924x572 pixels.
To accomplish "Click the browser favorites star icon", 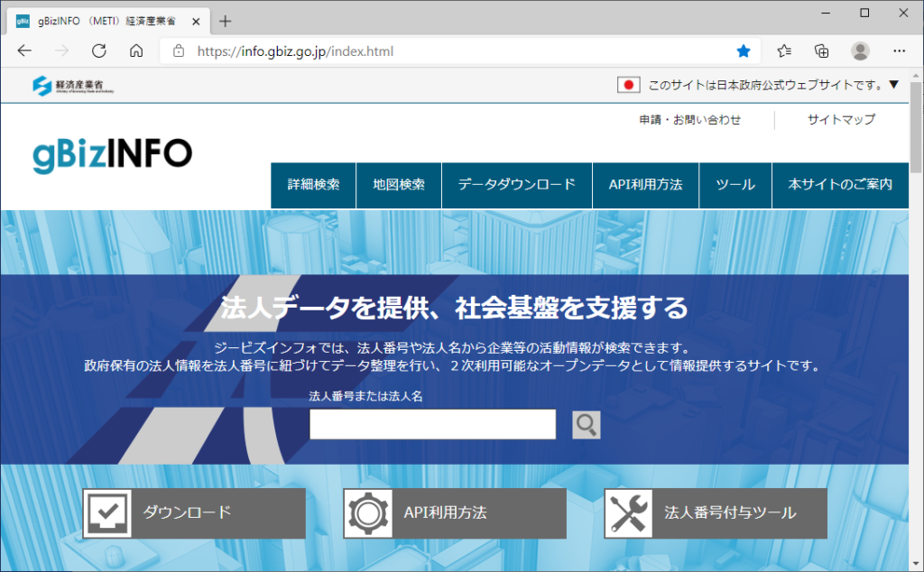I will [744, 51].
